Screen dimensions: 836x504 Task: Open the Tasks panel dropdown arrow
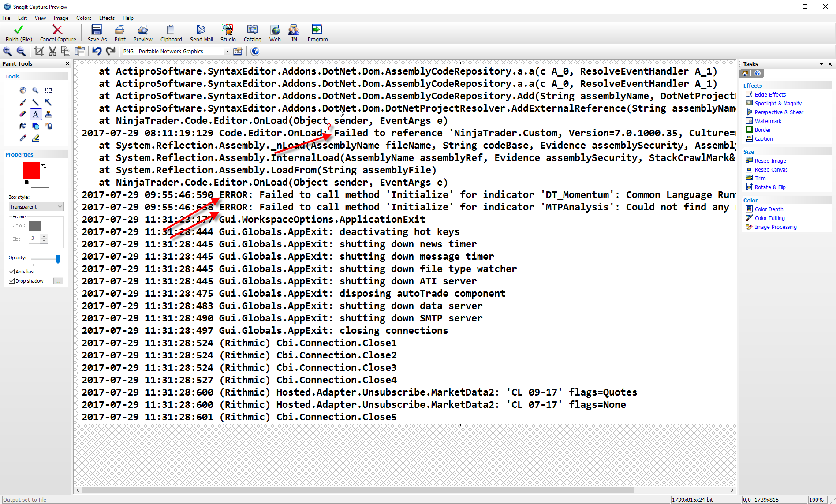(821, 64)
